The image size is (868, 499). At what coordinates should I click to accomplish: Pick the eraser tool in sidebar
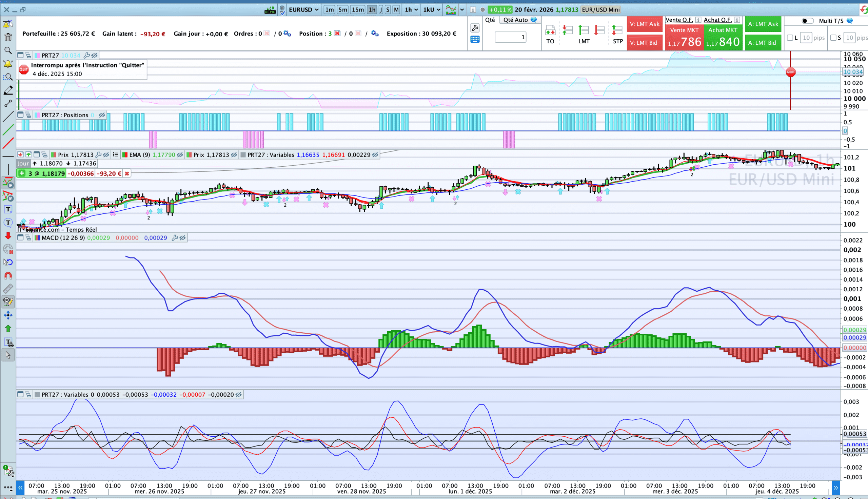[8, 90]
